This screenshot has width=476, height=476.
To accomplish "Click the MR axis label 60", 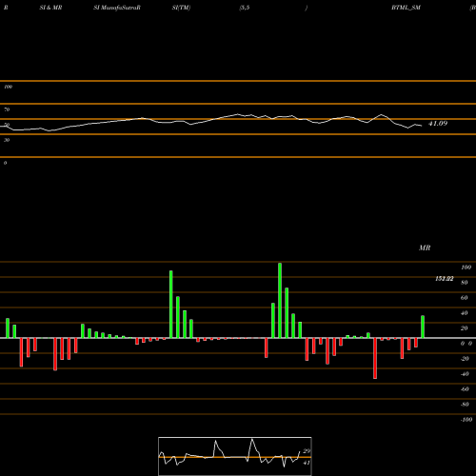I will click(465, 298).
